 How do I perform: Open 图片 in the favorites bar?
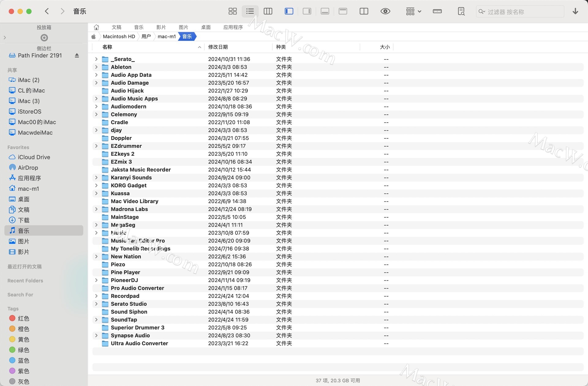pos(183,27)
